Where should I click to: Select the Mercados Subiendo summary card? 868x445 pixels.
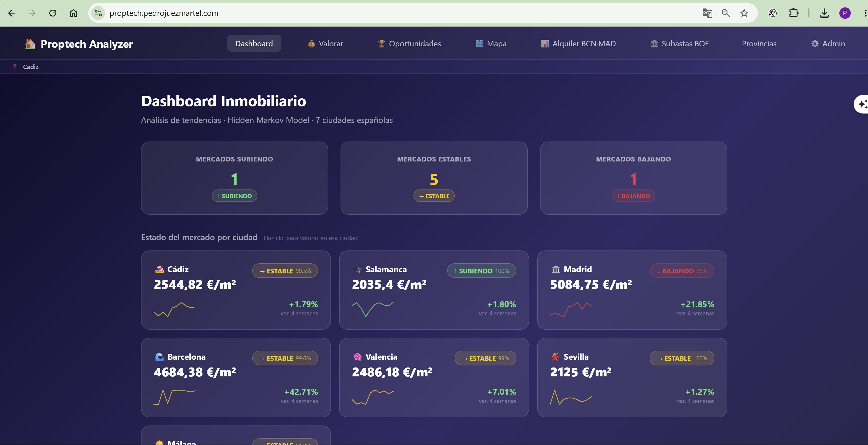click(235, 178)
